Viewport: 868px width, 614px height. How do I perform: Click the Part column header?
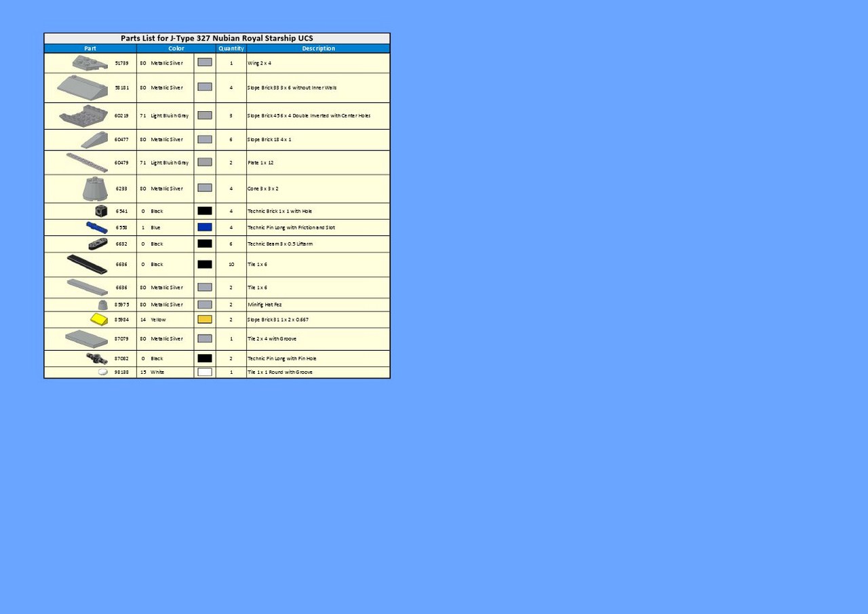90,48
